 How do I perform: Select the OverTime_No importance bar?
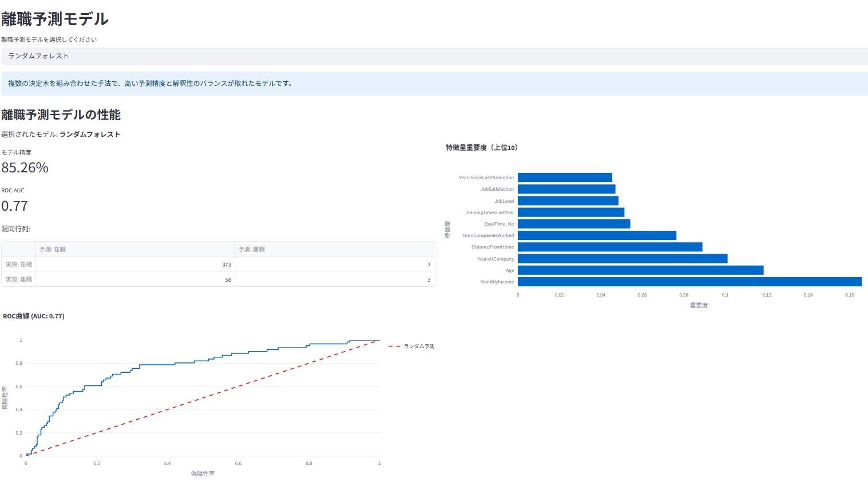click(574, 224)
